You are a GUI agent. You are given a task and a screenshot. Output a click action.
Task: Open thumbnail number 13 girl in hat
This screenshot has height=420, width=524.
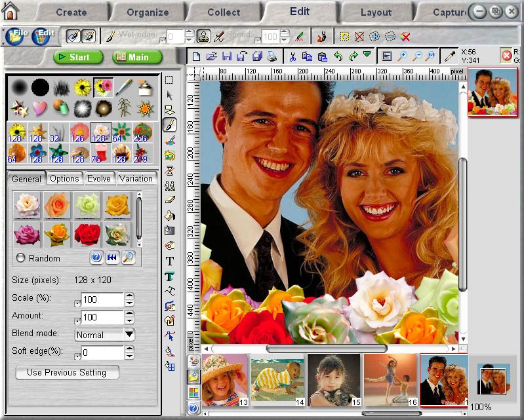[x=225, y=380]
